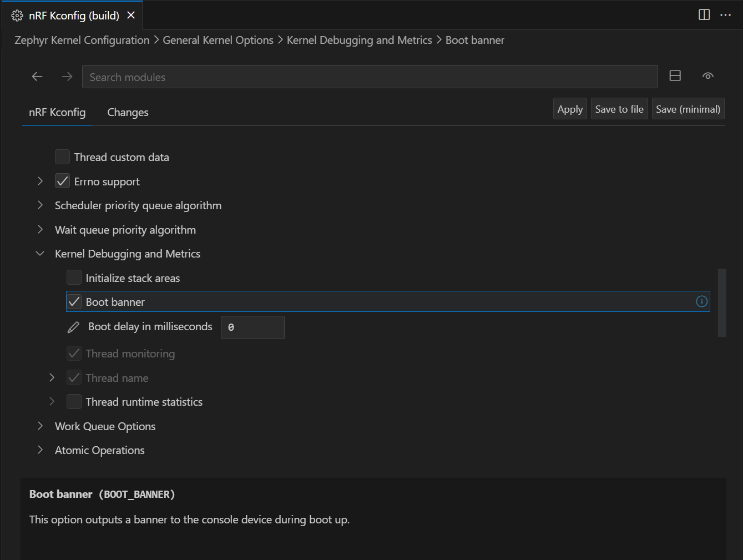Expand Wait queue priority algorithm
The height and width of the screenshot is (560, 743).
pyautogui.click(x=40, y=229)
